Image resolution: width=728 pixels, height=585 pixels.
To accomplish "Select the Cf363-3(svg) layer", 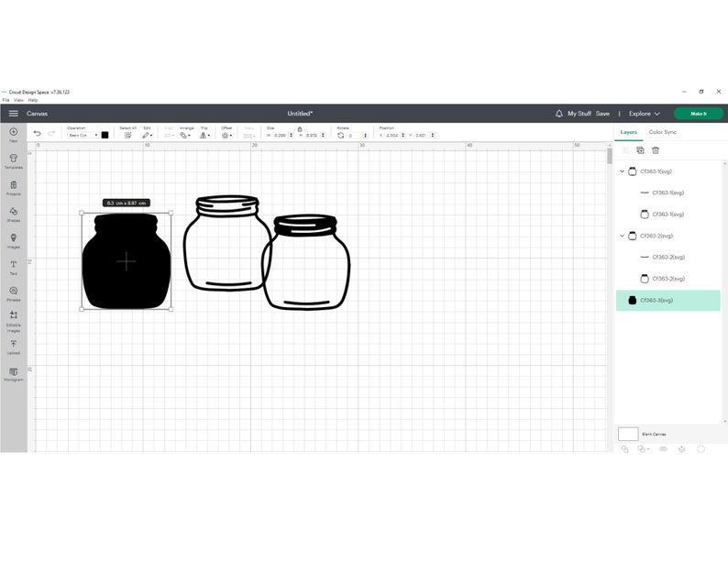I will tap(668, 301).
